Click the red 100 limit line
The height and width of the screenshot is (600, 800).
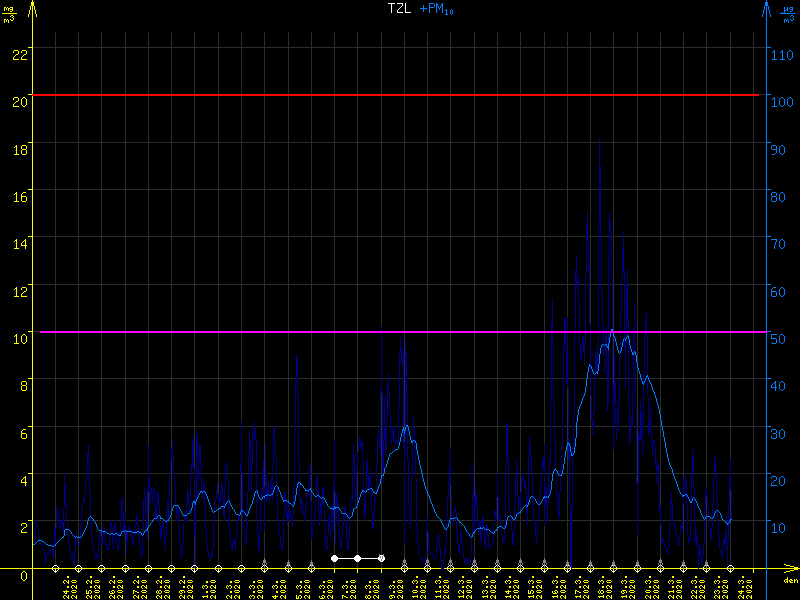(x=400, y=95)
